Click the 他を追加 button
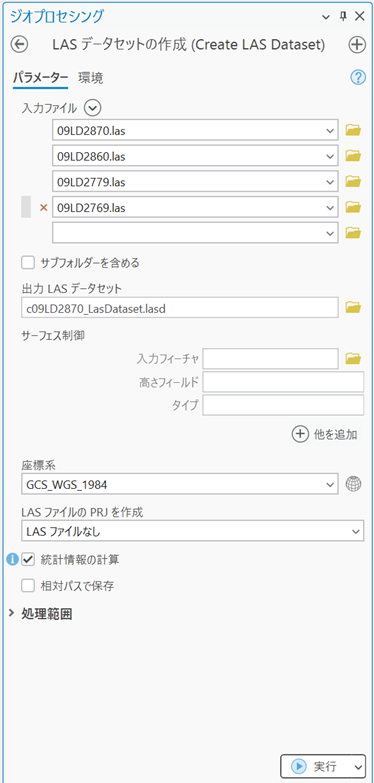Viewport: 374px width, 783px height. point(325,434)
